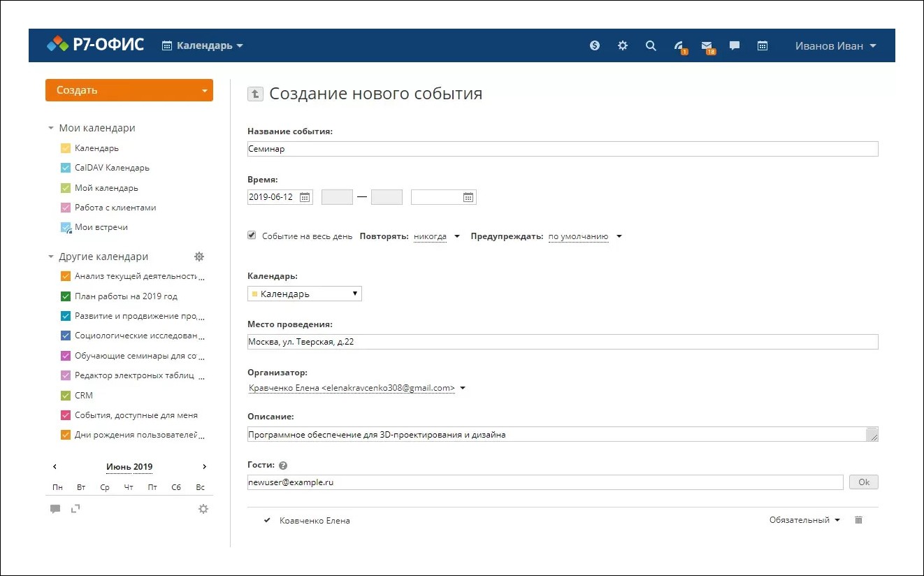Open the Календарь module switcher in header
The width and height of the screenshot is (924, 576).
pyautogui.click(x=202, y=45)
